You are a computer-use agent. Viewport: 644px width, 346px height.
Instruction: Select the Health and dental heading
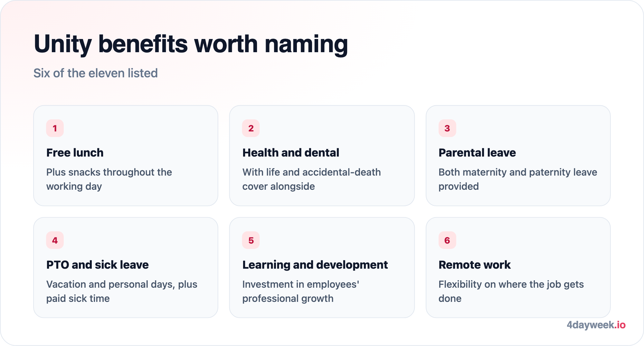[x=291, y=153]
